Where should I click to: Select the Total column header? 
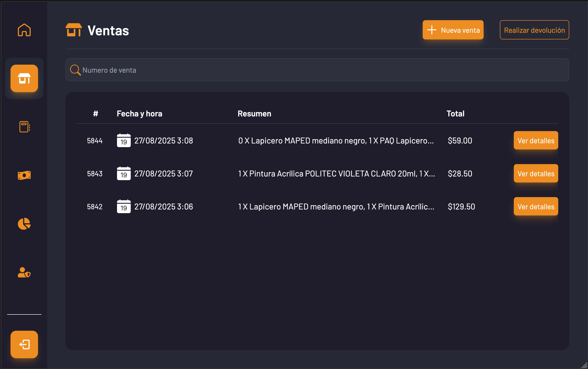click(x=455, y=113)
